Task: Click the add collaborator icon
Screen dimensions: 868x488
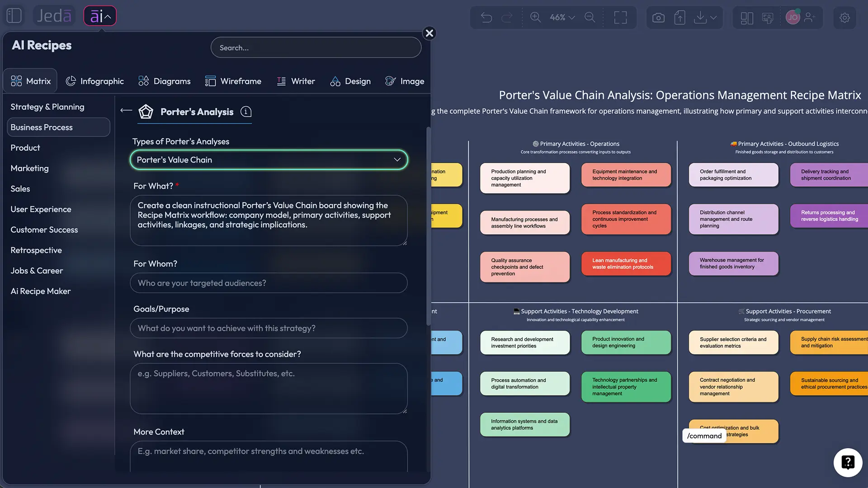Action: [810, 17]
